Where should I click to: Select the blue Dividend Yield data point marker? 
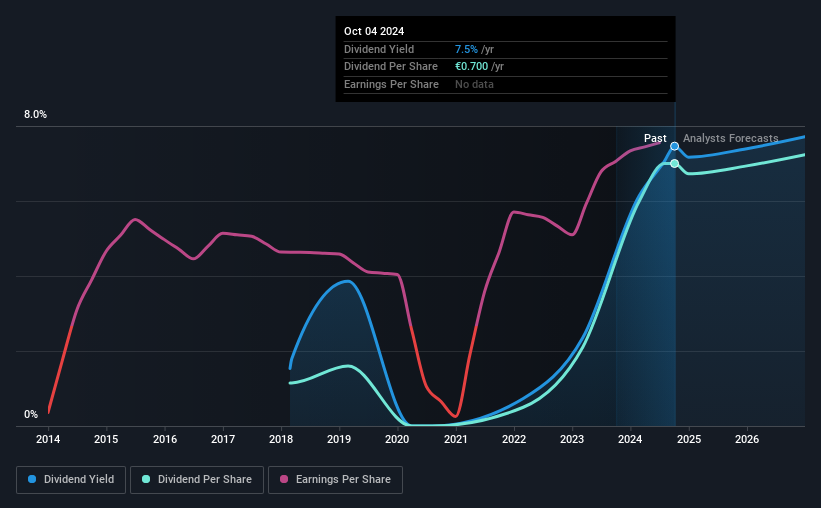tap(674, 146)
